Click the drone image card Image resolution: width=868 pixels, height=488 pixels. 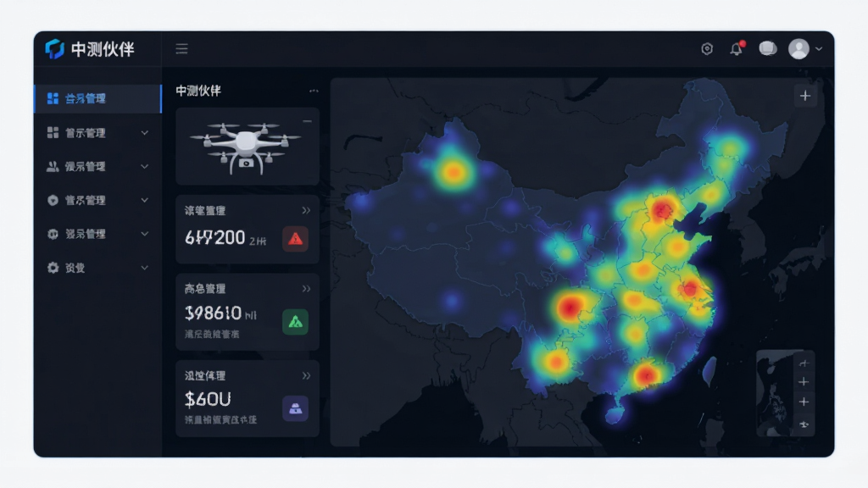[248, 146]
